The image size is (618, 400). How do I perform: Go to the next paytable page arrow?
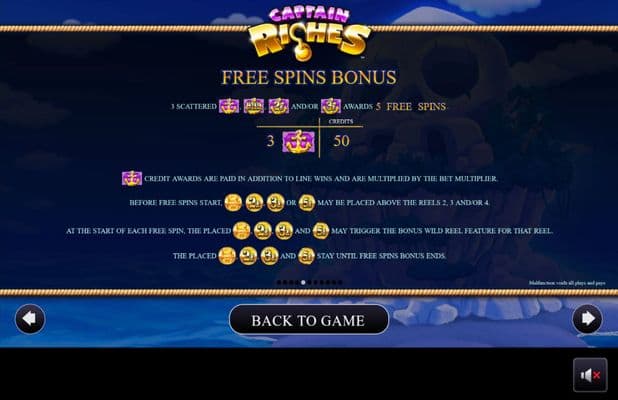tap(587, 319)
